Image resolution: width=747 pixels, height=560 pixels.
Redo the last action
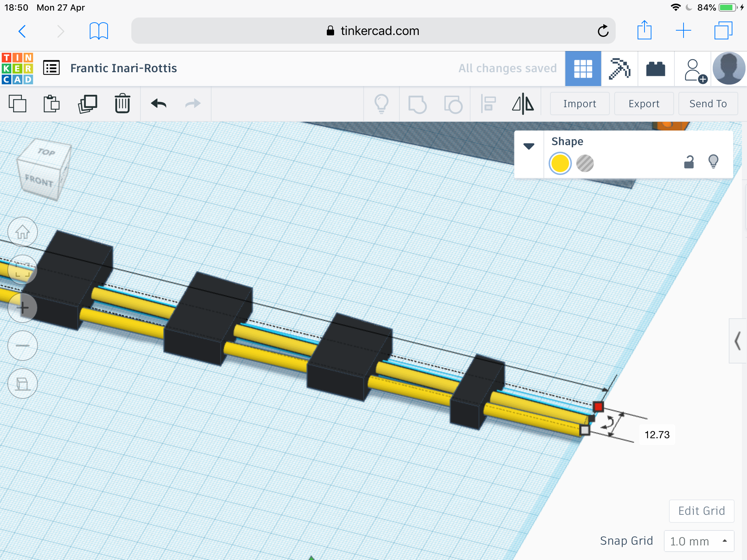[x=193, y=104]
